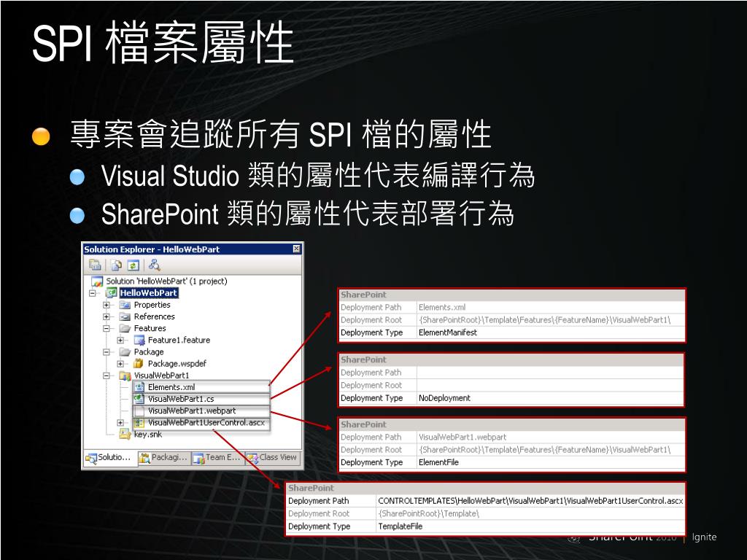The image size is (747, 560).
Task: Click the Features folder icon
Action: (125, 328)
